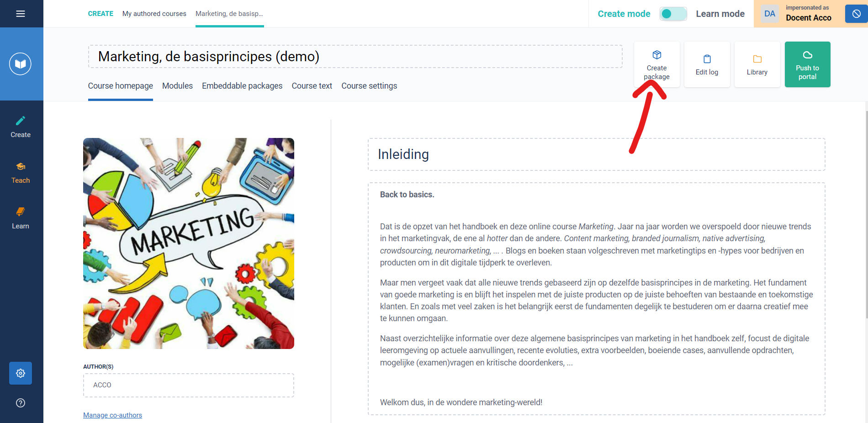
Task: Open the Edit log clipboard button
Action: coord(707,64)
